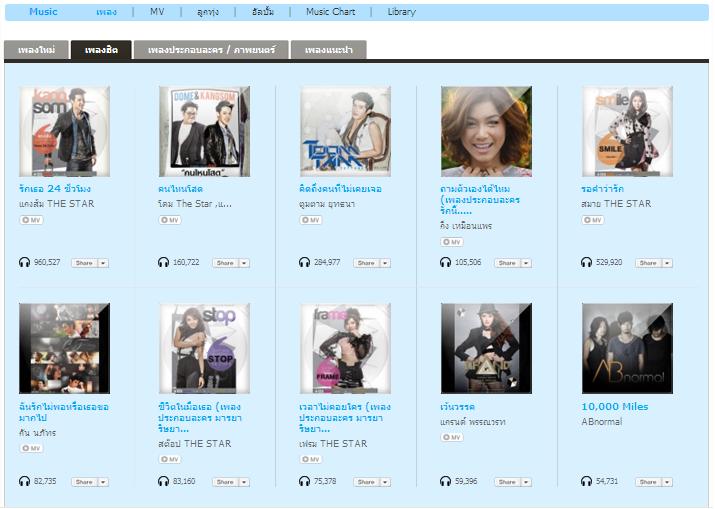Expand Share dropdown arrow beside 75,378

point(385,482)
